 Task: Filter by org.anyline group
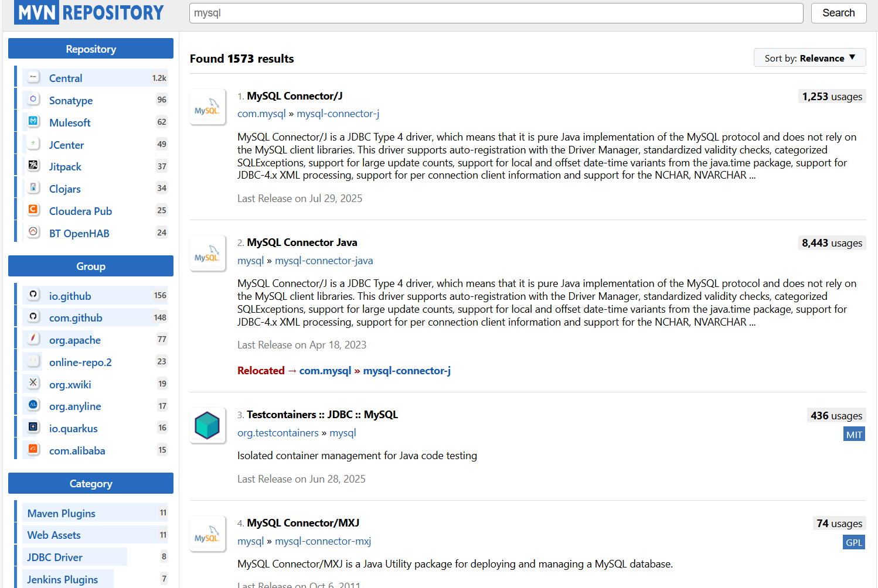coord(95,406)
